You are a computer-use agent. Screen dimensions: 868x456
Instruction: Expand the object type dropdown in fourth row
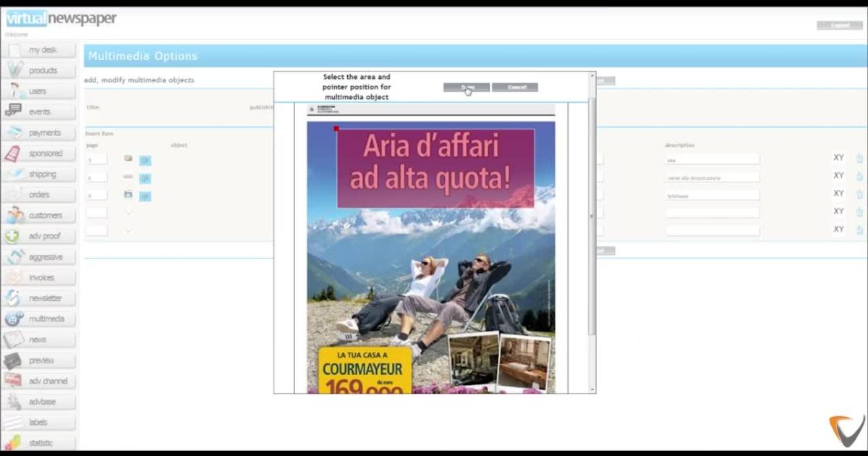click(x=128, y=213)
